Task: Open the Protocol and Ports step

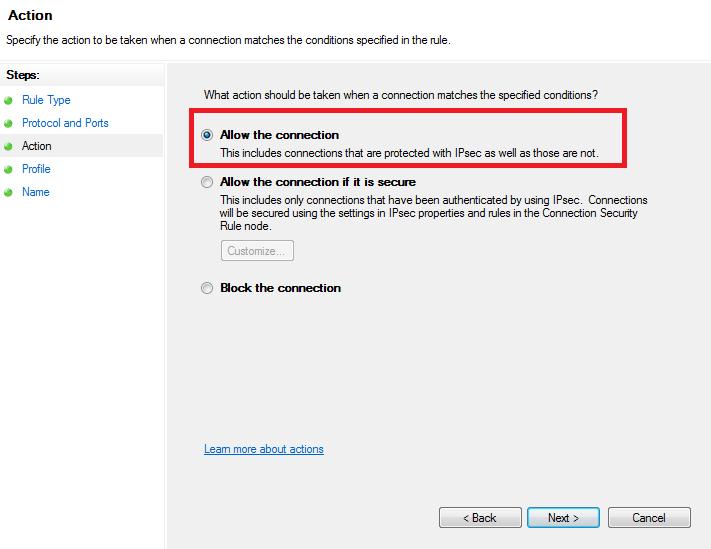Action: click(65, 123)
